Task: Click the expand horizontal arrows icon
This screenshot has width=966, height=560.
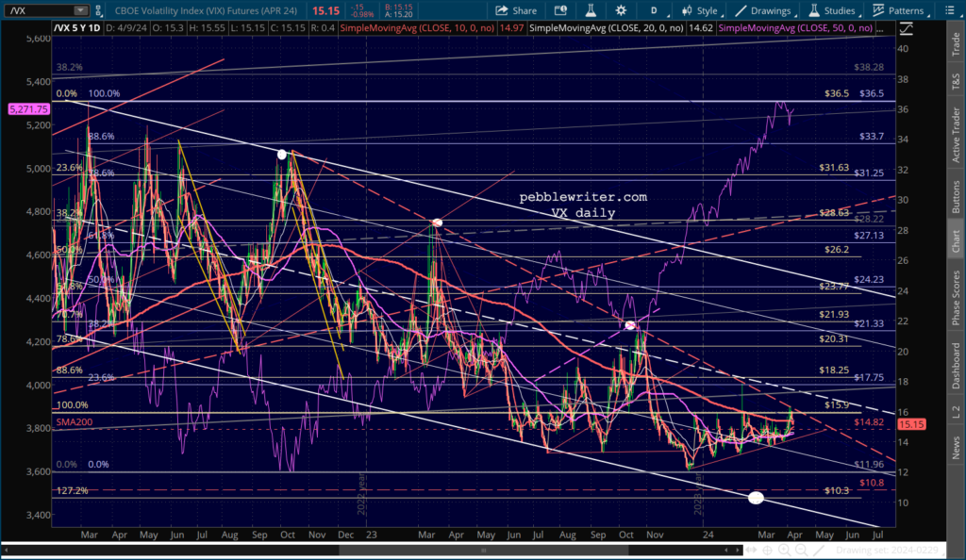Action: point(751,551)
